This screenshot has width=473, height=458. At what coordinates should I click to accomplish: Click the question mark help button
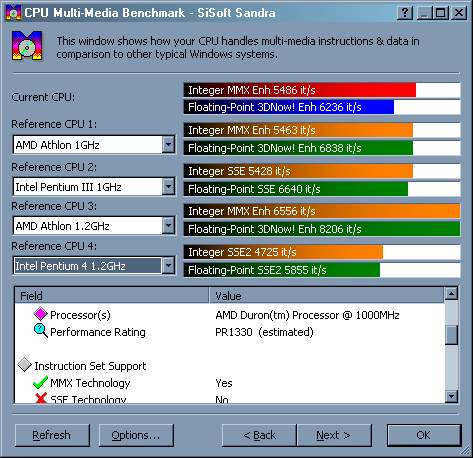pos(405,13)
